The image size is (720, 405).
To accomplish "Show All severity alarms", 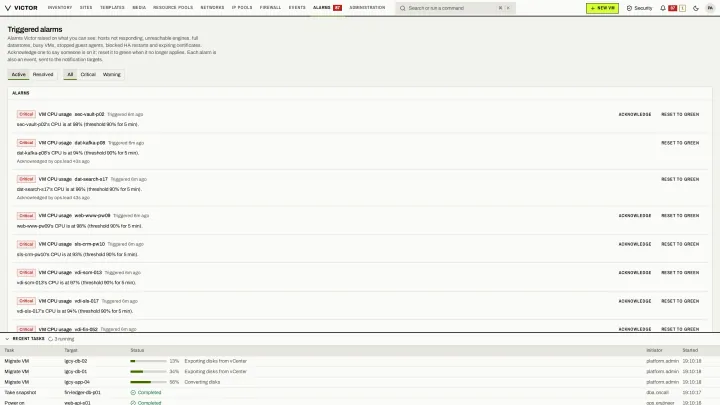I will tap(70, 74).
